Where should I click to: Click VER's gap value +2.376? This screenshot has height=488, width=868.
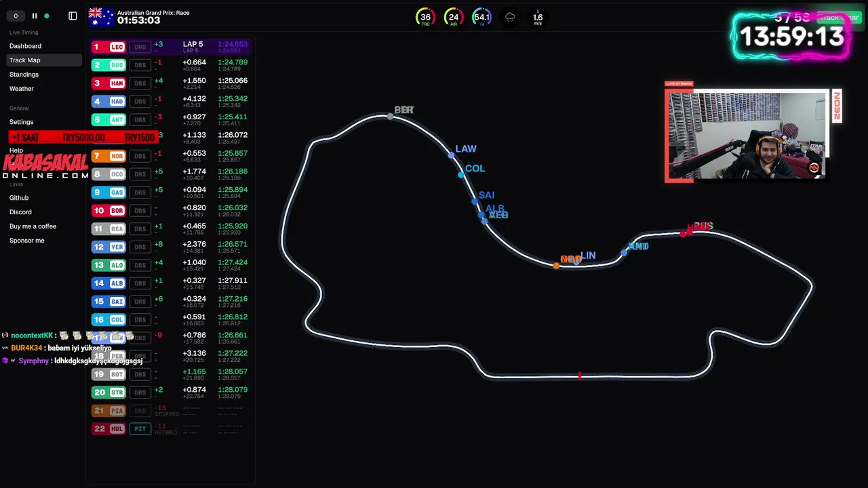click(x=194, y=244)
